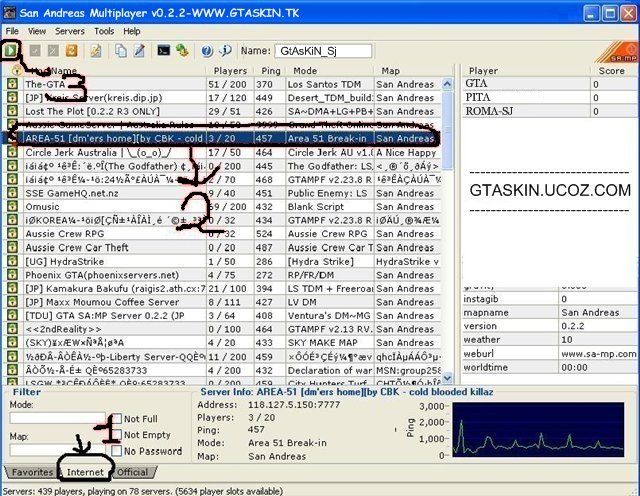Click the green Connect play icon

[12, 50]
